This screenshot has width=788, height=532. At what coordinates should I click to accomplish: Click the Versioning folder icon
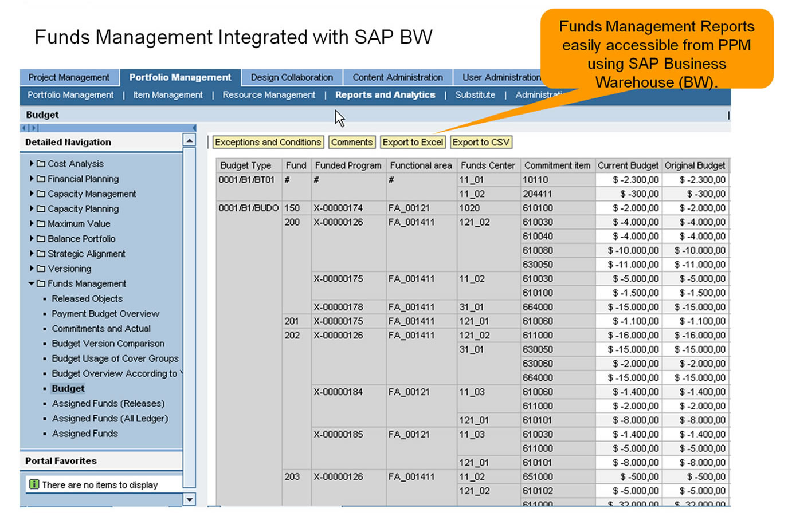tap(41, 269)
